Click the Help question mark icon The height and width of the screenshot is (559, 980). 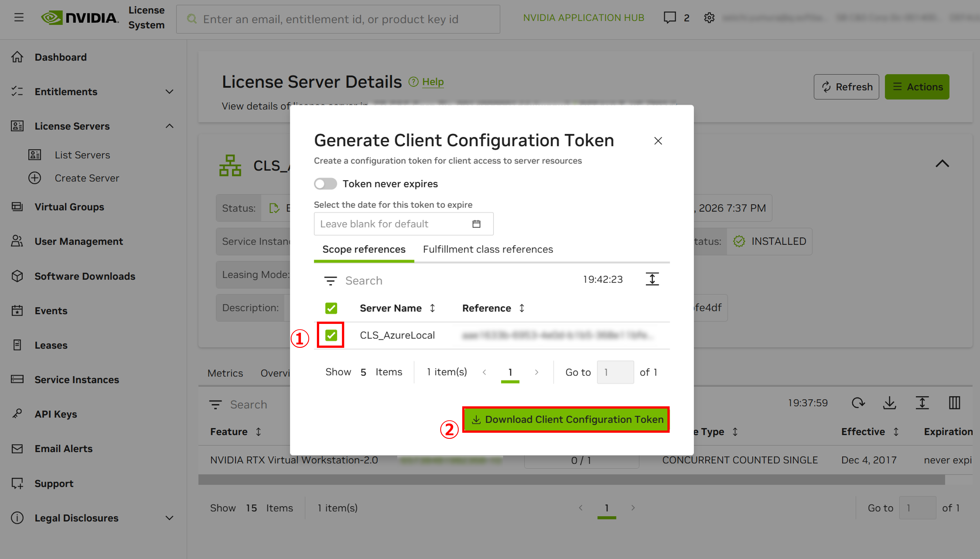pos(413,82)
